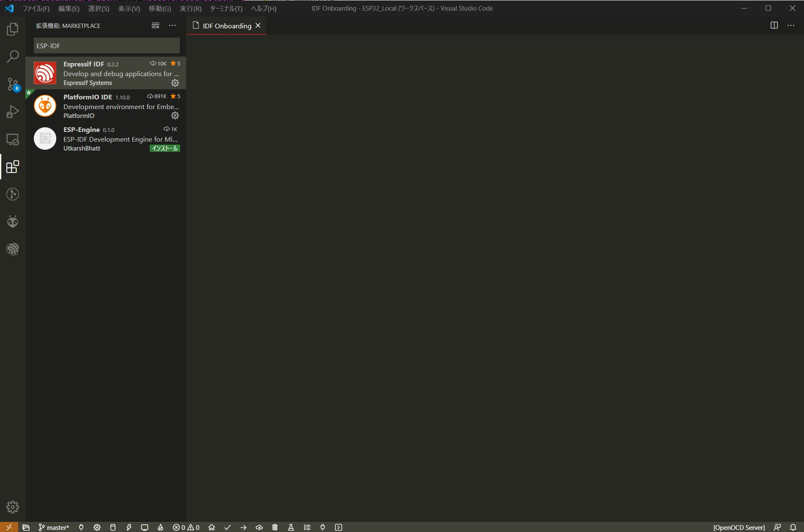Open the ヘルプ(H) menu

coord(264,8)
